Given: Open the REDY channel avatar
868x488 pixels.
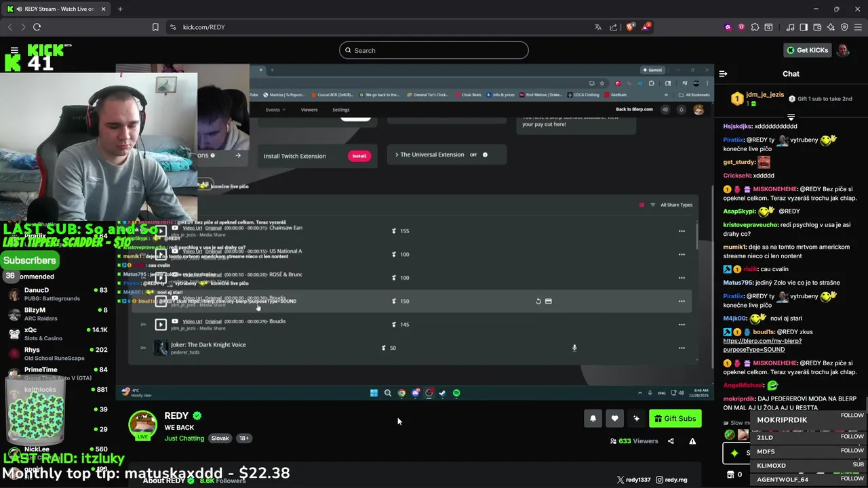Looking at the screenshot, I should [143, 426].
